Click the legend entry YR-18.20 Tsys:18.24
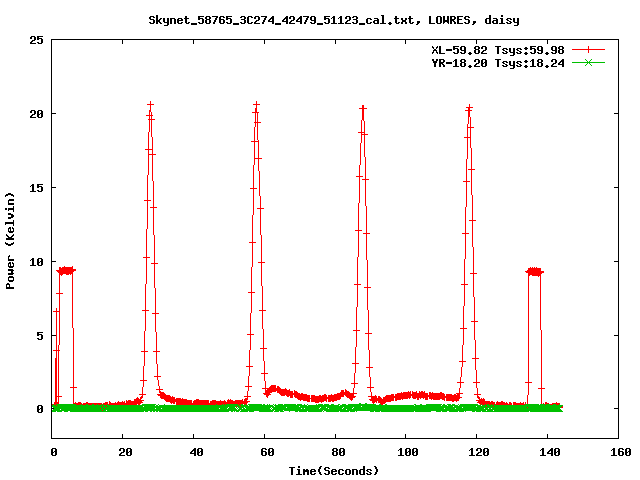This screenshot has width=640, height=480. coord(498,63)
